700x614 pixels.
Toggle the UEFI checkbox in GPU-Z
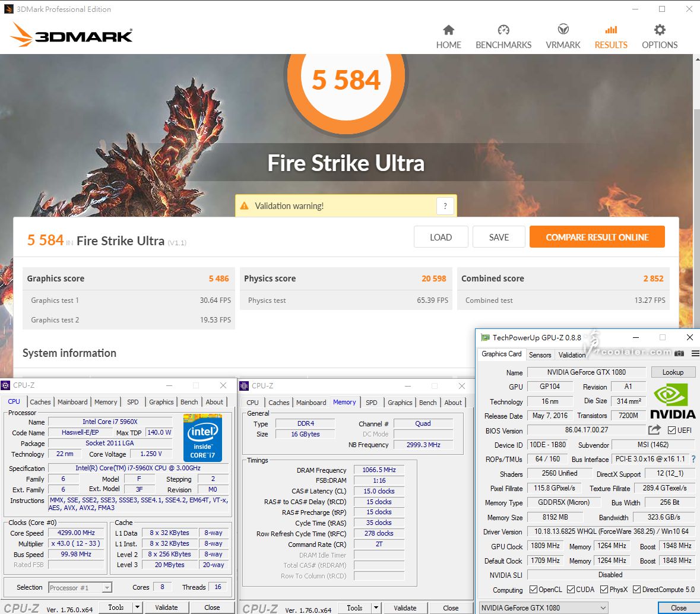672,430
